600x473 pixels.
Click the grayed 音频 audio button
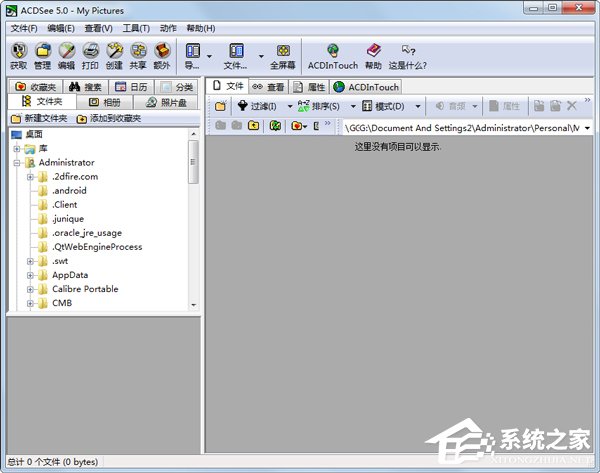tap(452, 106)
